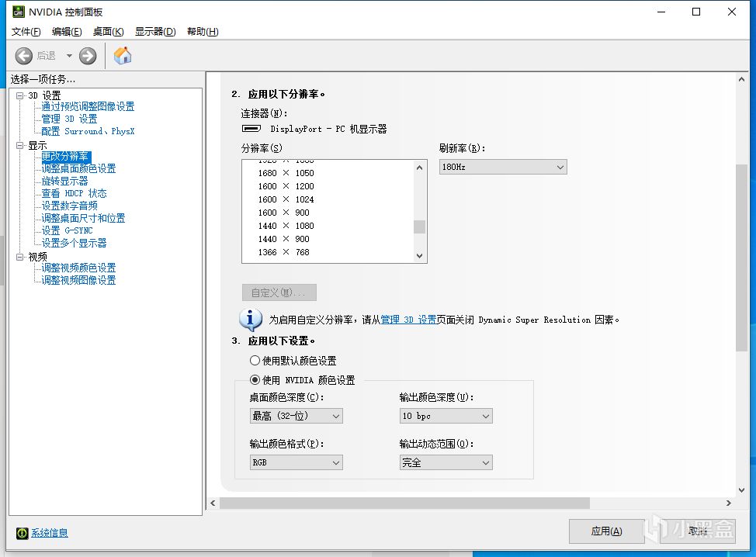This screenshot has width=756, height=557.
Task: Collapse the 视频 tree node
Action: click(19, 257)
